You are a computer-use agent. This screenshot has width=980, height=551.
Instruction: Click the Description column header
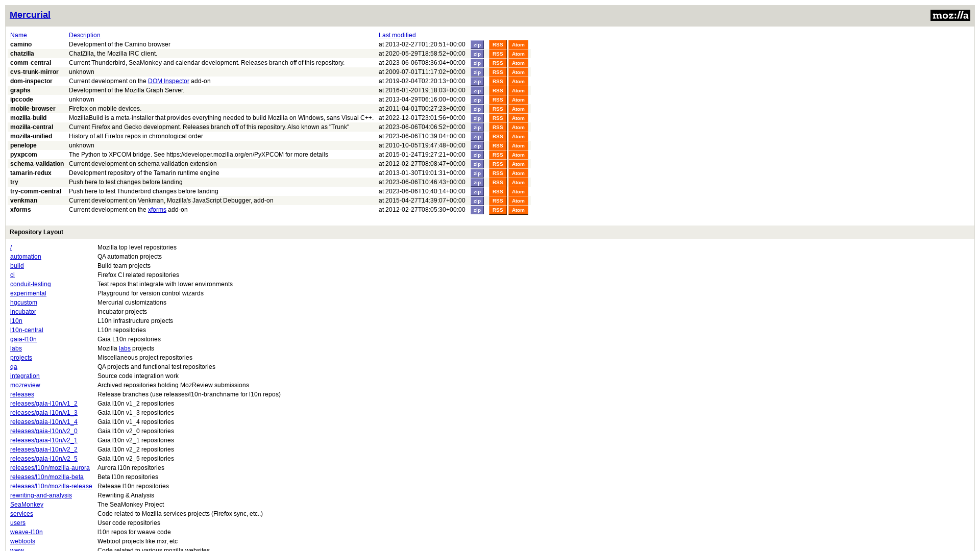click(85, 35)
